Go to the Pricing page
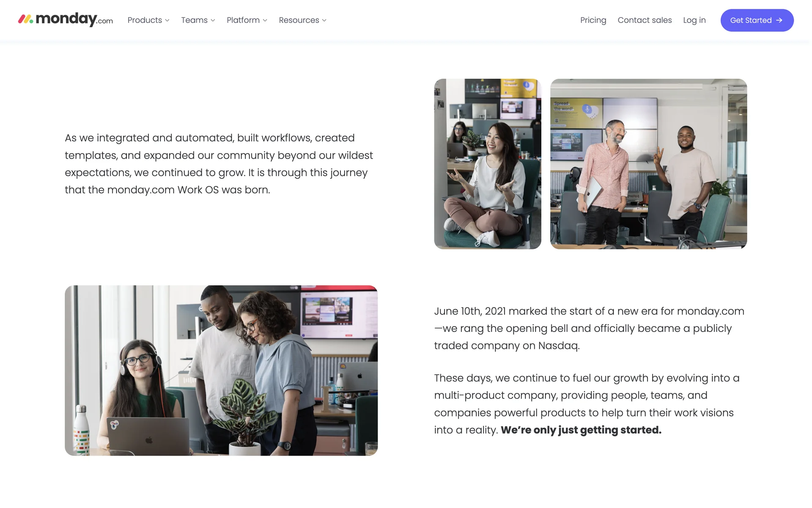The width and height of the screenshot is (812, 508). point(593,20)
